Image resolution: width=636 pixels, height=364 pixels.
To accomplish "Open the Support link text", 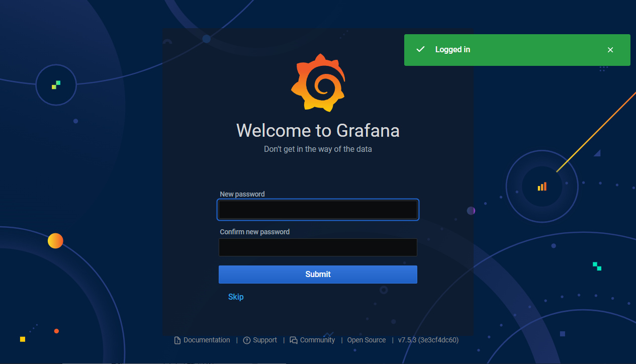I will (265, 340).
